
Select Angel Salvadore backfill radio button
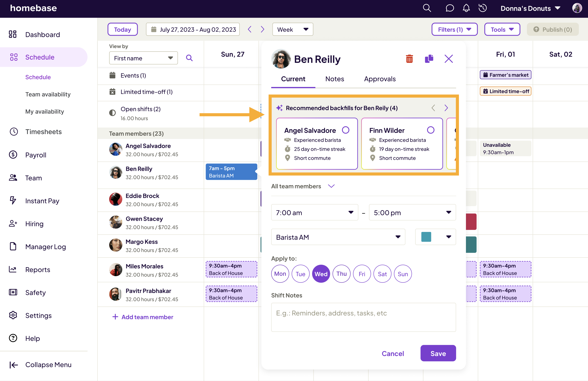click(x=345, y=130)
